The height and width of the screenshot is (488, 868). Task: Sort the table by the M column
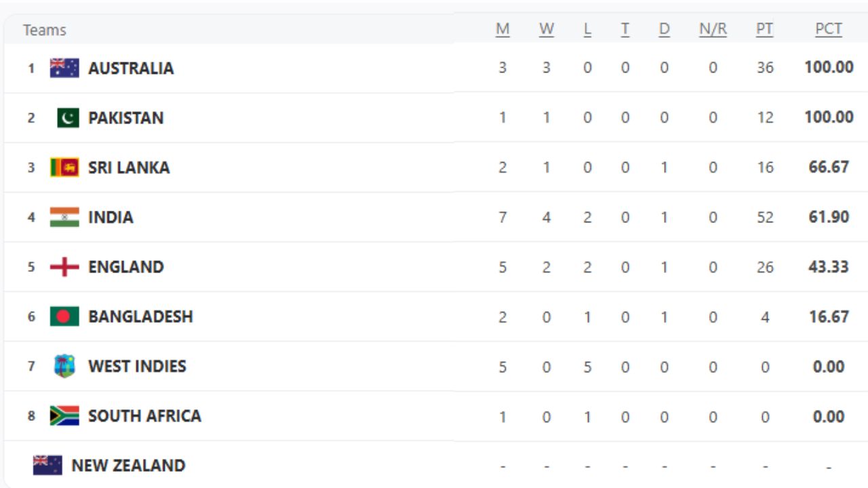click(x=502, y=29)
